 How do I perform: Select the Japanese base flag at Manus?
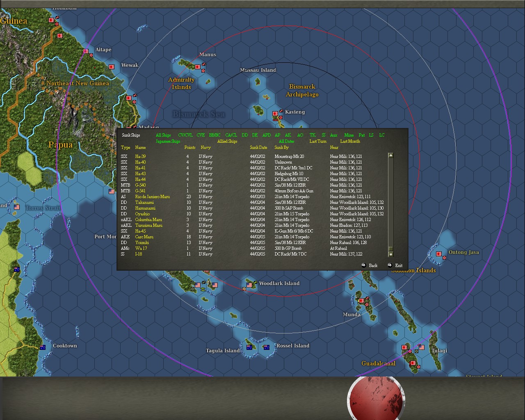(197, 67)
